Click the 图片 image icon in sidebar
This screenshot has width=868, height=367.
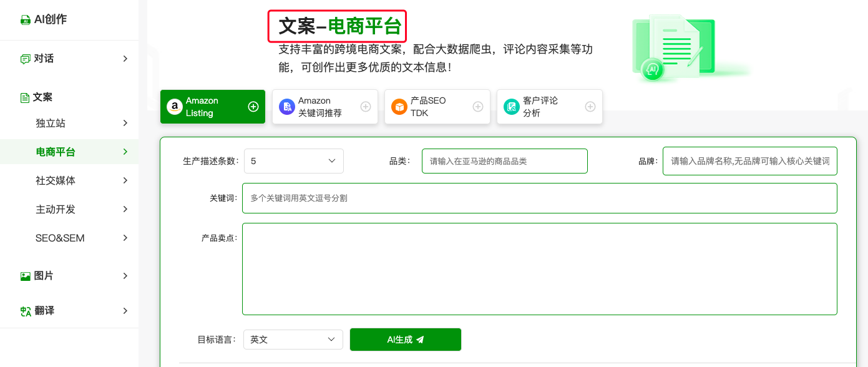[26, 276]
